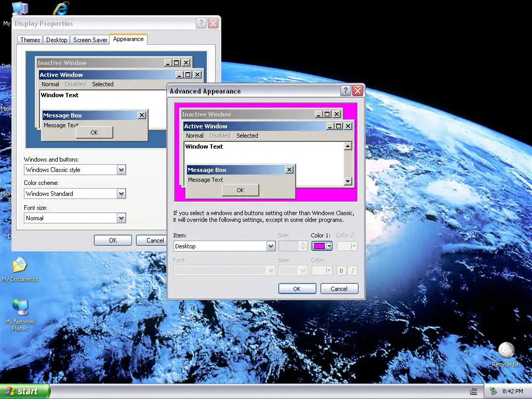This screenshot has width=532, height=399.
Task: Click Inactive Window title in Display Properties preview
Action: [62, 63]
